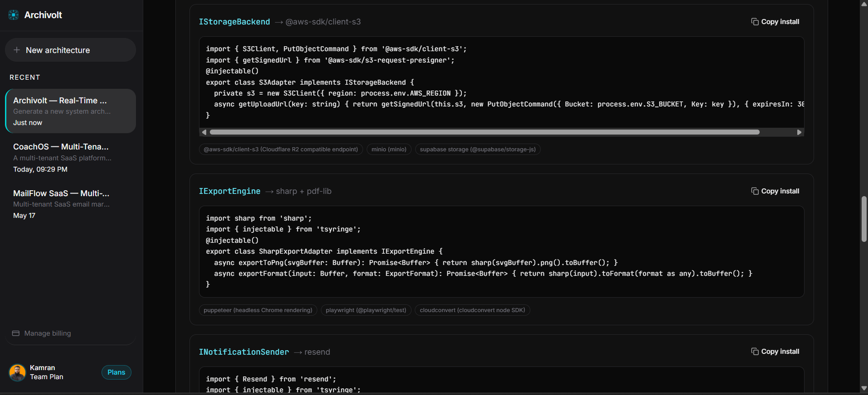Click copy icon in IExportEngine card
The image size is (868, 395).
click(x=755, y=191)
